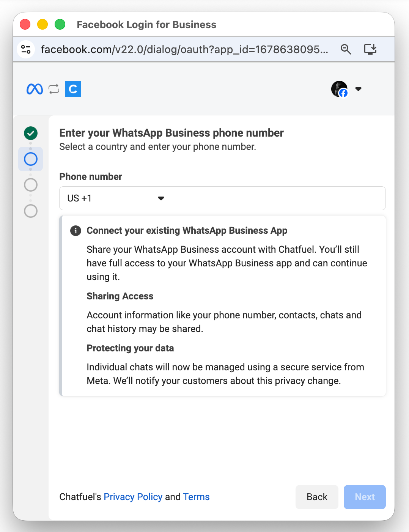
Task: Click the green maximize window button
Action: point(60,24)
